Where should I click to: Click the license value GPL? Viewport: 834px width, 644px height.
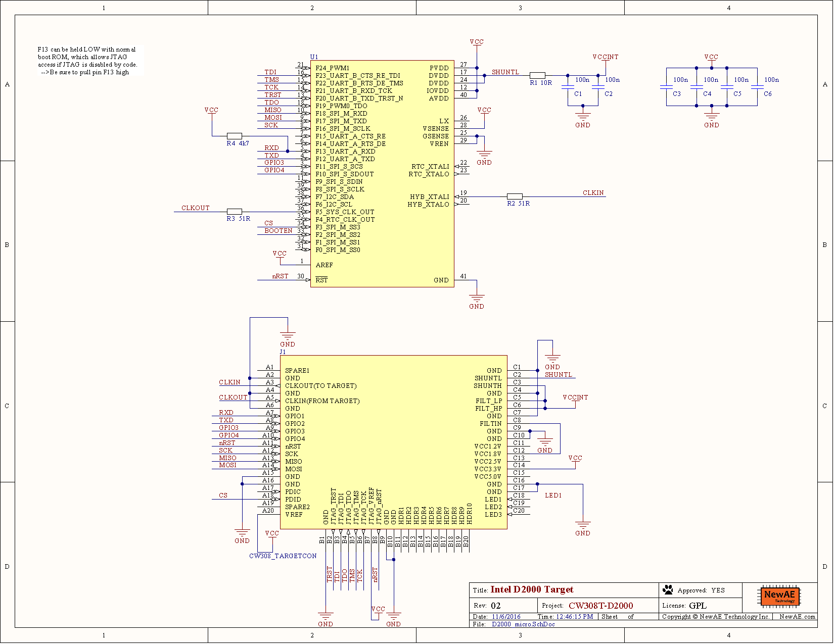(x=698, y=606)
